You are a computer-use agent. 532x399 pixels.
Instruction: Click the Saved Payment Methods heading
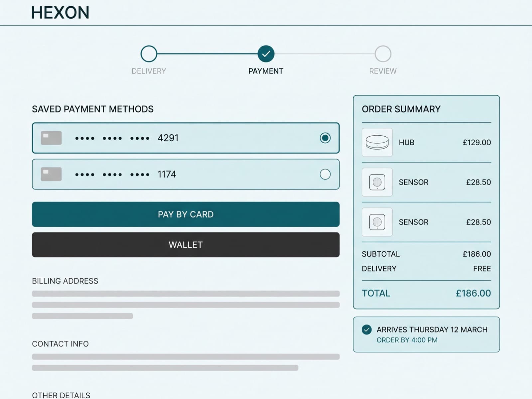[x=93, y=109]
